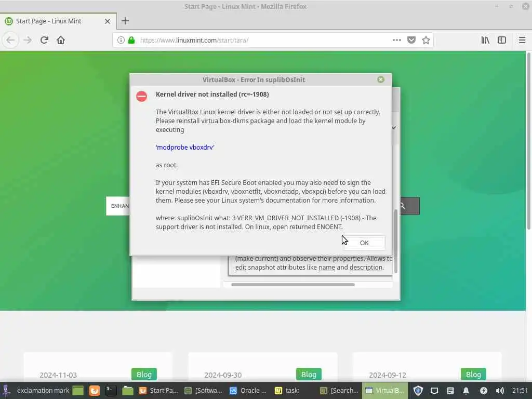Open the Blog tag dated 2024-11-03

pos(144,374)
